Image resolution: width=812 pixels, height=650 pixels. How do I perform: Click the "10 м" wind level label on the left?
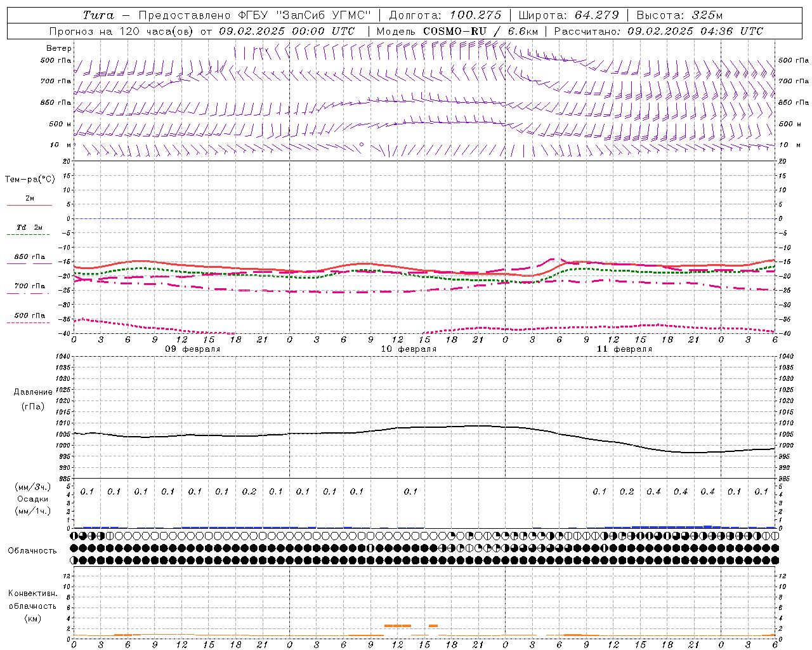(x=61, y=145)
